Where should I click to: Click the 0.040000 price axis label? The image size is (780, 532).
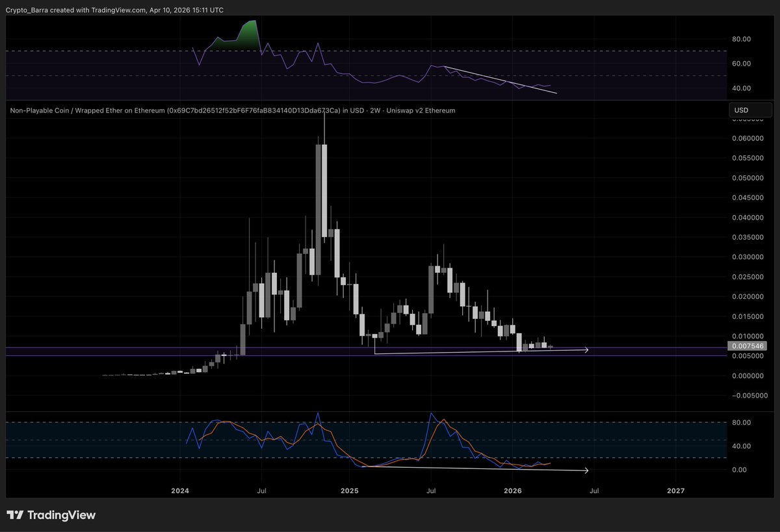pyautogui.click(x=747, y=218)
